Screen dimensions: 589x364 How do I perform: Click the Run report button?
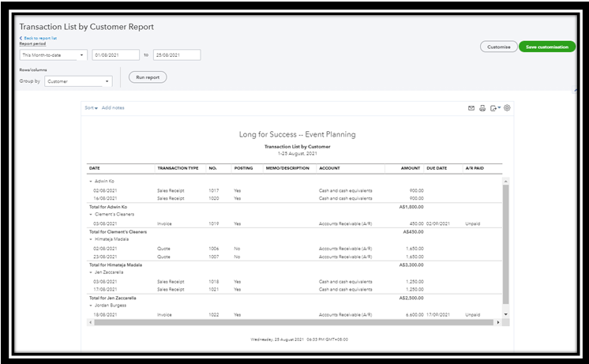148,77
